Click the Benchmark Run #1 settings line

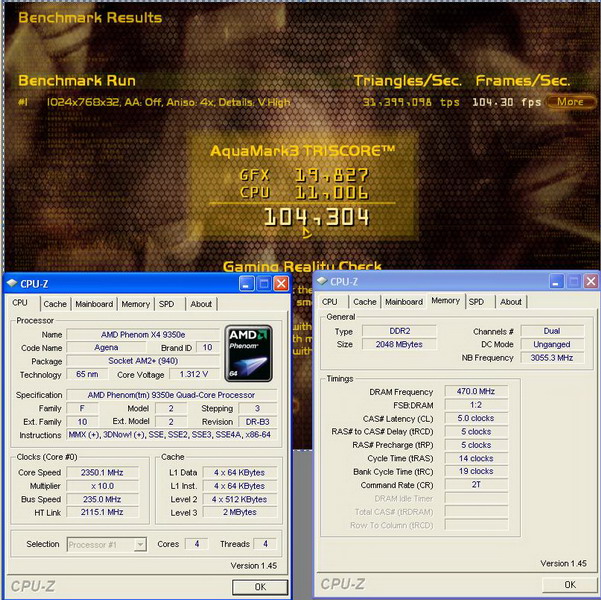click(169, 102)
